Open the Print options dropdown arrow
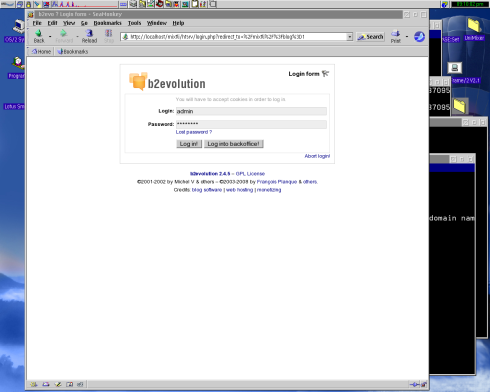 coord(407,36)
